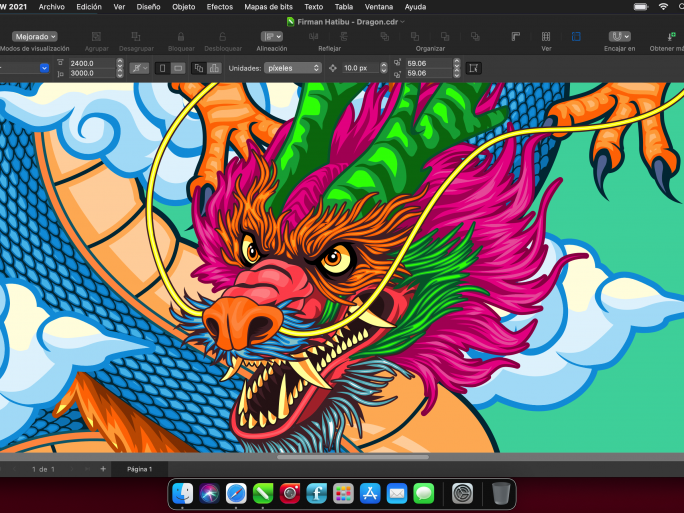Open Mail from the Dock

(x=397, y=493)
